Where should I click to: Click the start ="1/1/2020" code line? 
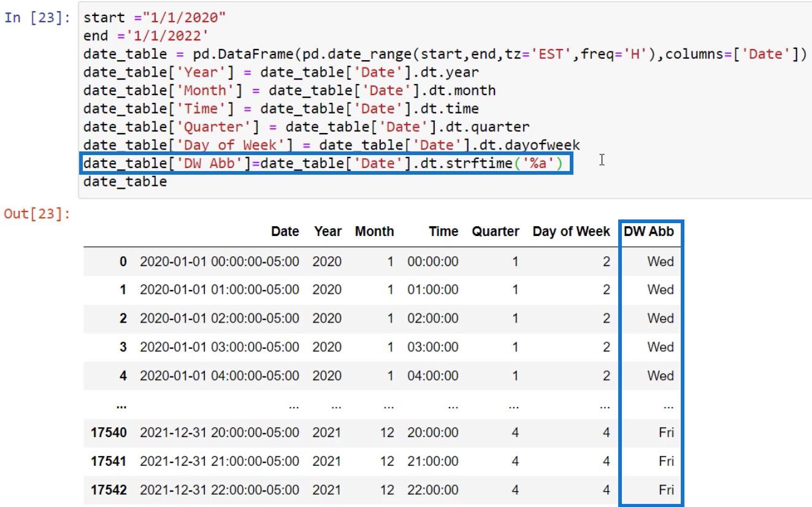pos(155,17)
